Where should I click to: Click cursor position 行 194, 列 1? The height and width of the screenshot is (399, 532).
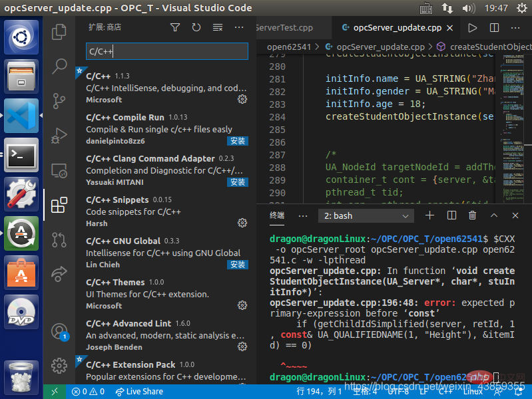pos(319,392)
